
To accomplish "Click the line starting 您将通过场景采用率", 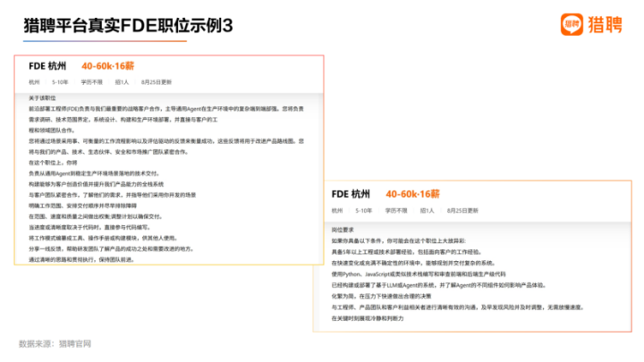I will (166, 141).
